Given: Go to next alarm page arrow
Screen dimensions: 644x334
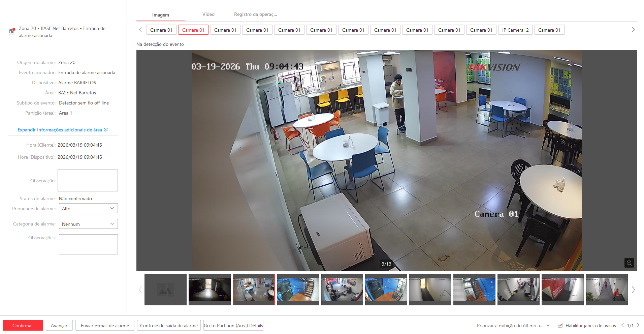Looking at the screenshot, I should click(x=638, y=325).
